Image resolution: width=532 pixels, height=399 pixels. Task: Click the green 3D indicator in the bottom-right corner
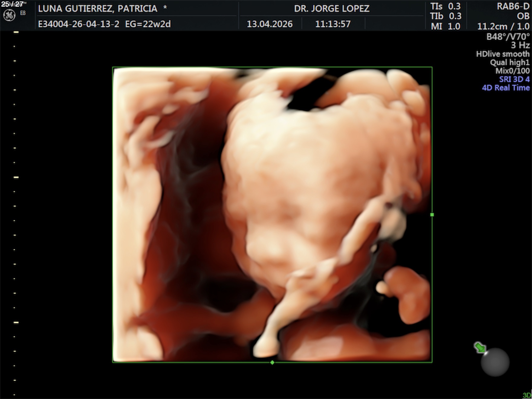(527, 395)
